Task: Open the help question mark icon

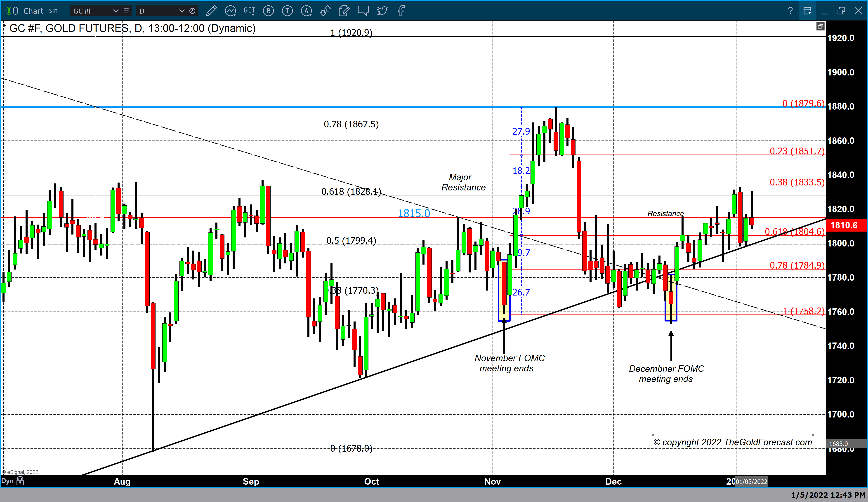Action: coord(790,11)
